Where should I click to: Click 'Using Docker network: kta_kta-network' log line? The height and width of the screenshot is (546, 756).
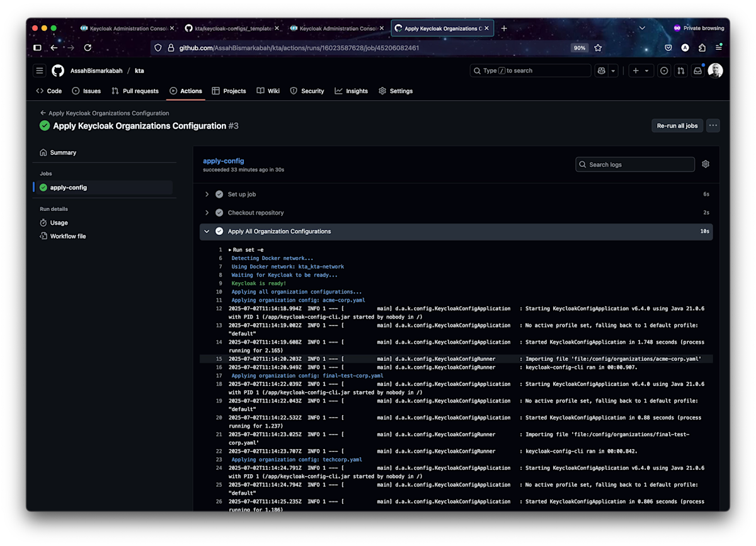coord(287,267)
